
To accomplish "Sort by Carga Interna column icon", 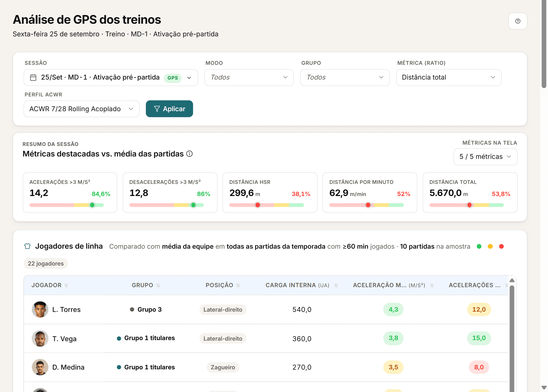I will tap(336, 285).
